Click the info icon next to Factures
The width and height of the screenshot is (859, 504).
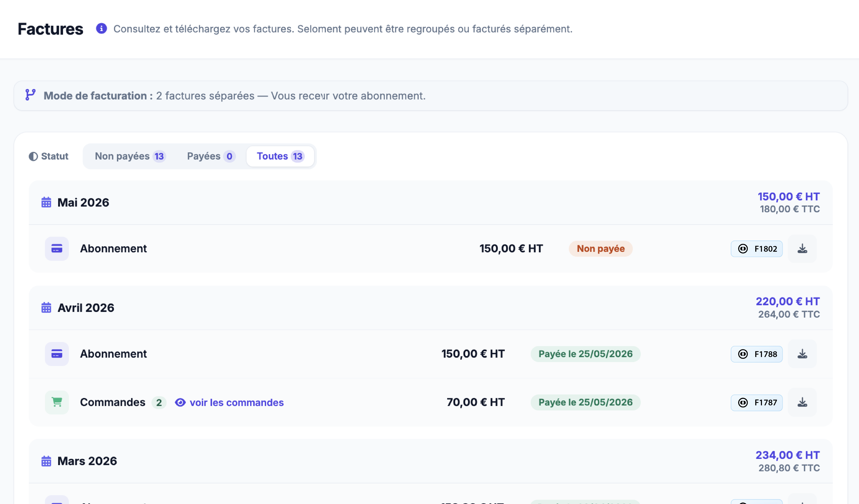coord(101,29)
